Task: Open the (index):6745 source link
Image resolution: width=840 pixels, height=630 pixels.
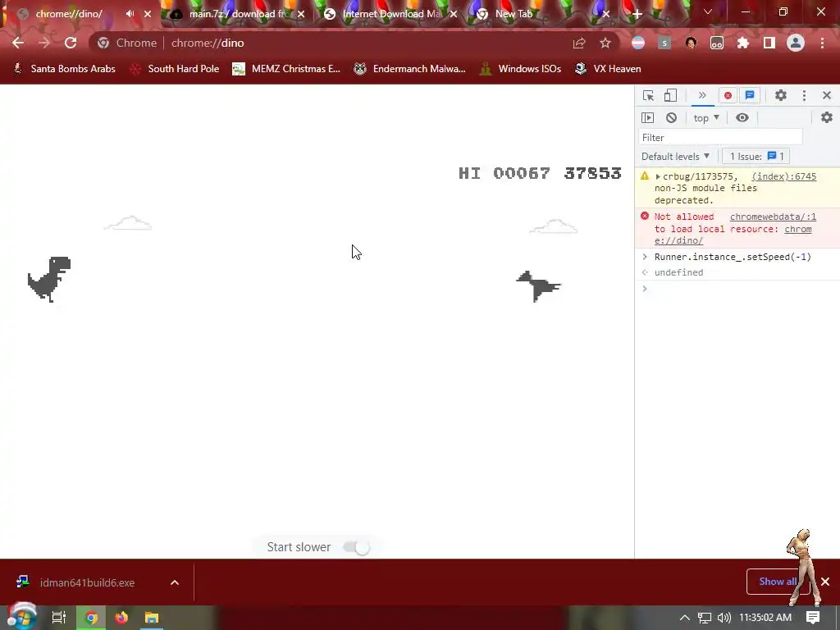Action: [783, 176]
